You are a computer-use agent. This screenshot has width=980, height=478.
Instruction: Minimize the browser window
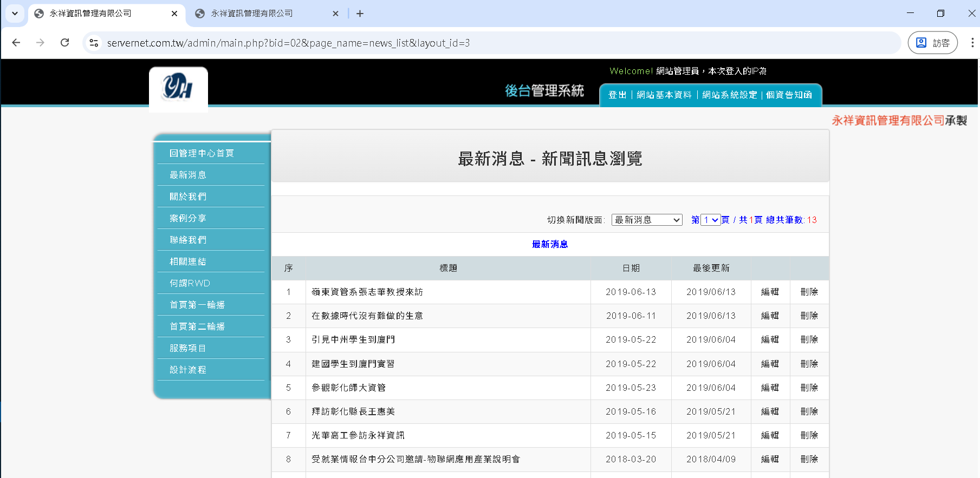910,14
